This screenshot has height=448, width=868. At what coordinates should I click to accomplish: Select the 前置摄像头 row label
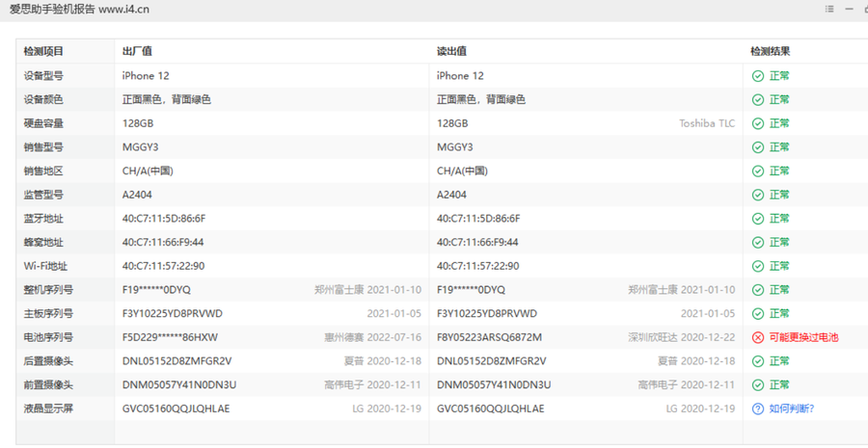point(48,385)
